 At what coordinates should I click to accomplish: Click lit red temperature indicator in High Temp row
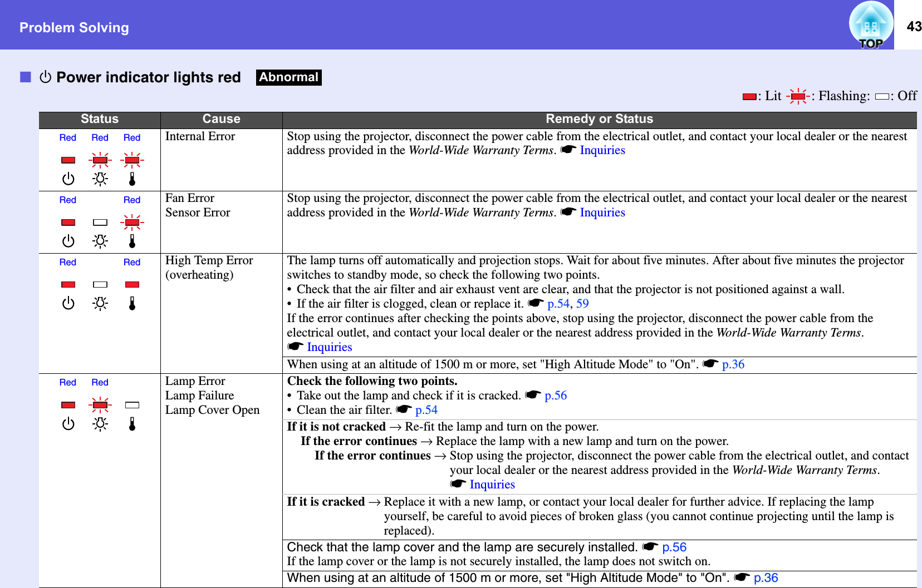pos(132,285)
